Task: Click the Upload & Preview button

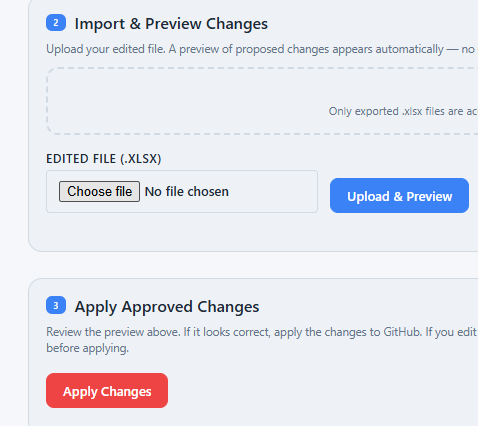Action: 399,196
